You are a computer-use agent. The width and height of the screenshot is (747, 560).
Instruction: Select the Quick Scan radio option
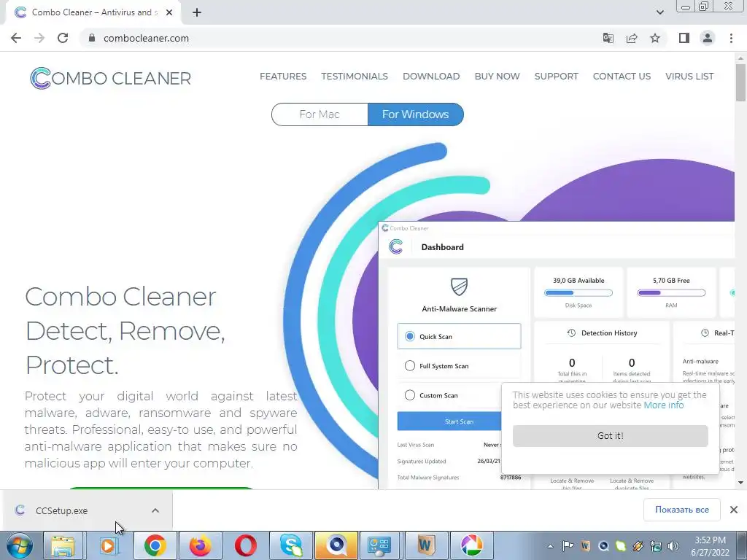[x=410, y=336]
